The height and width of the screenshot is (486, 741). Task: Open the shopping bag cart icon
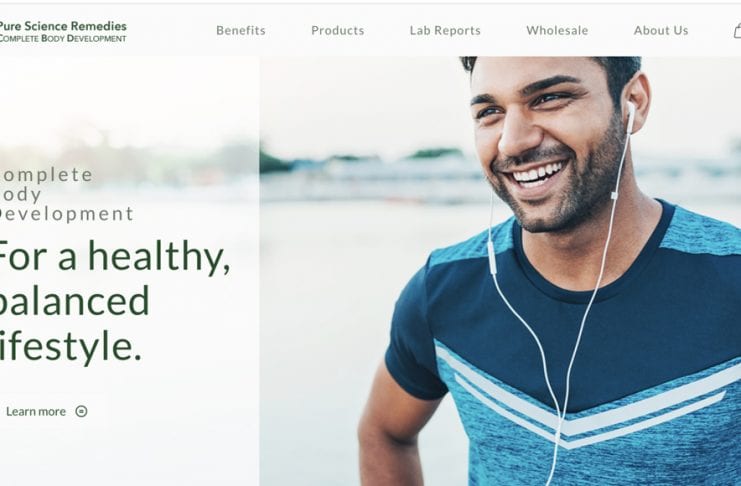click(737, 31)
